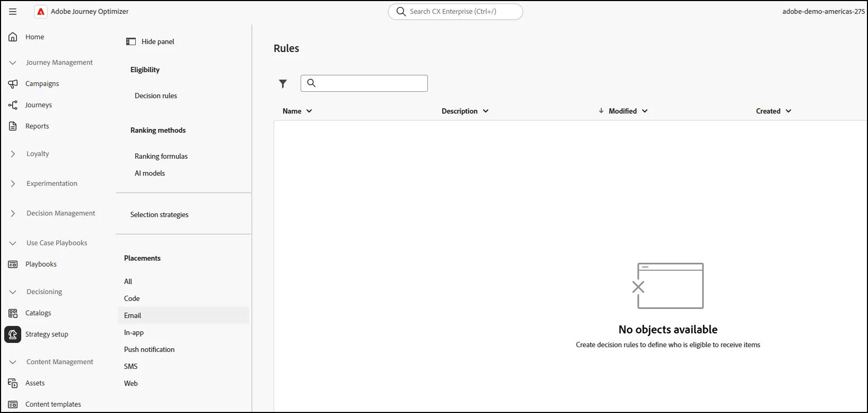Collapse the Use Case Playbooks section
This screenshot has width=868, height=413.
(x=13, y=243)
